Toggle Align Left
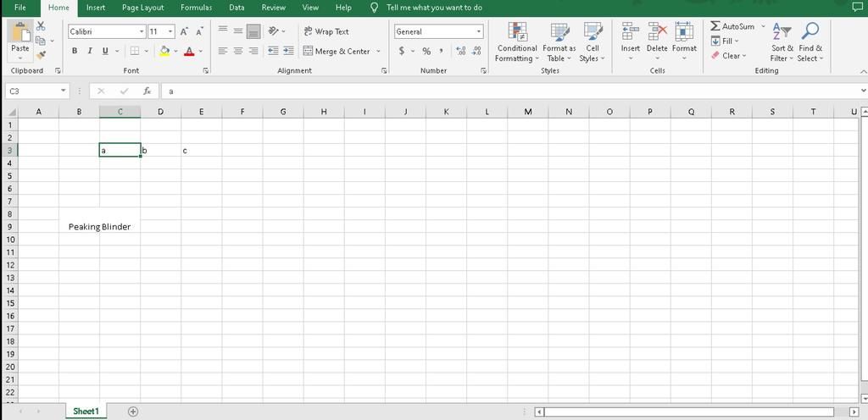Screen dimensions: 868x420 click(223, 51)
